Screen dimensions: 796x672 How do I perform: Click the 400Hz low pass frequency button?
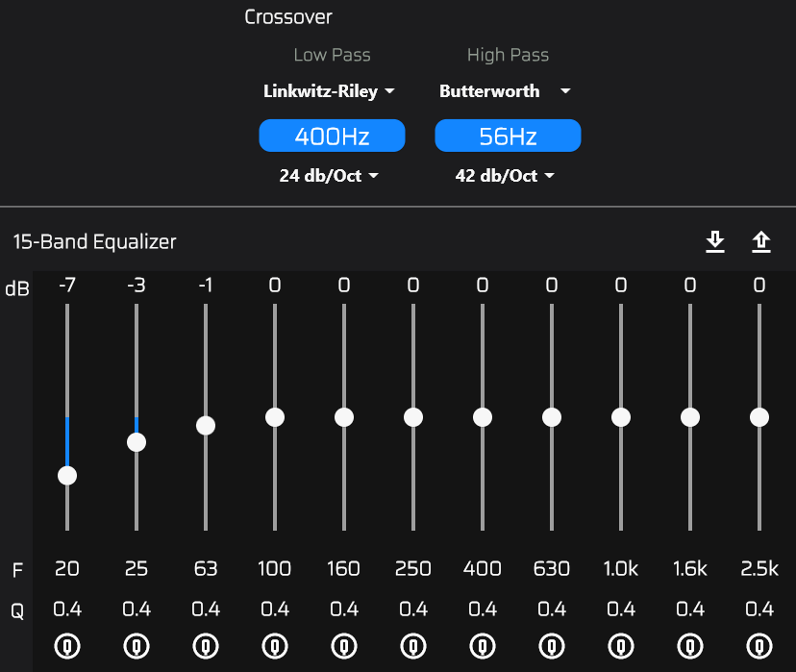(x=332, y=136)
